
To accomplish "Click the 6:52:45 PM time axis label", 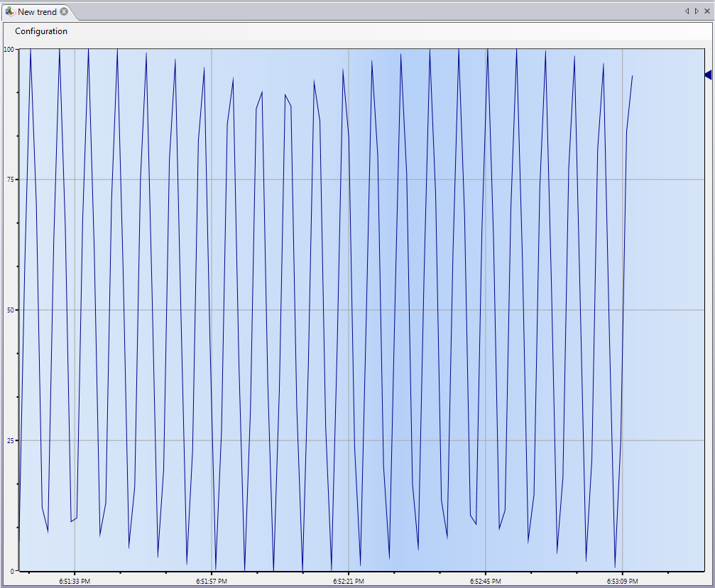I will (485, 582).
